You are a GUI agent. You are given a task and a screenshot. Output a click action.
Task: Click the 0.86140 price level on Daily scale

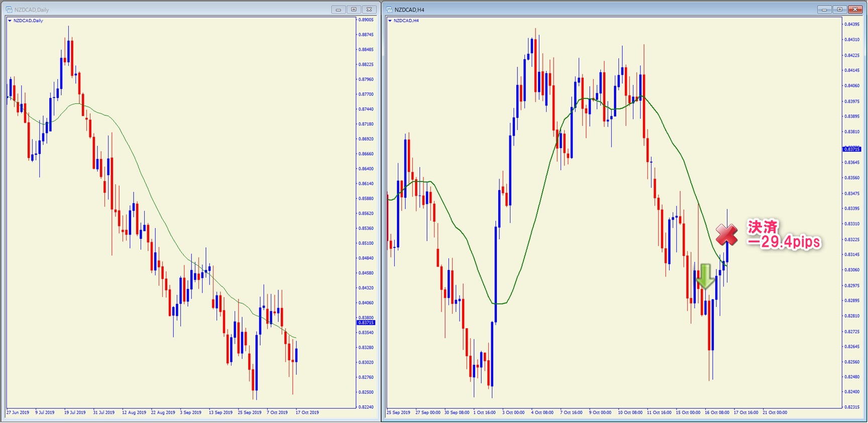(x=366, y=184)
